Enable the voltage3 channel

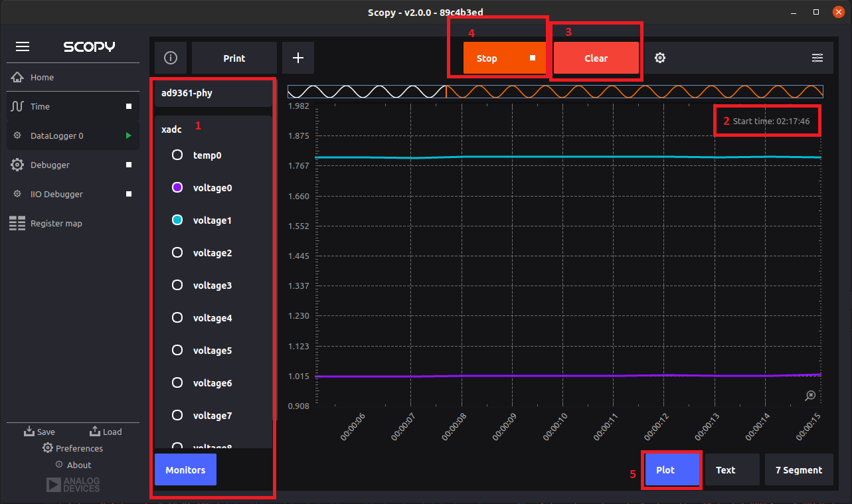coord(177,285)
